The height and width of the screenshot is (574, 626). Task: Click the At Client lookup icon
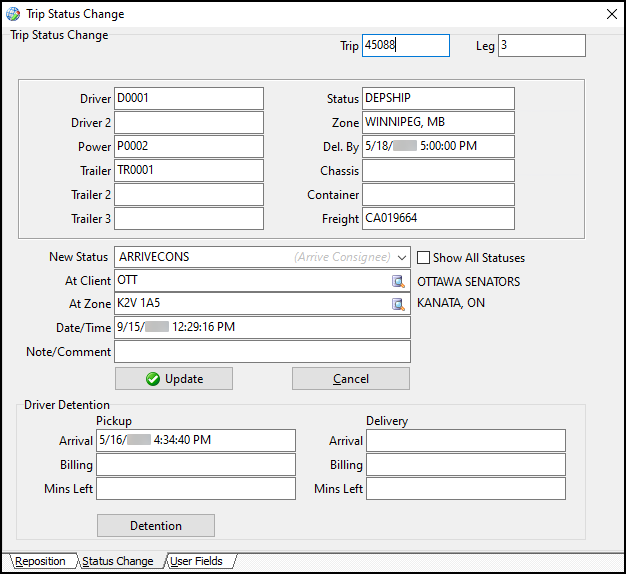[x=399, y=281]
